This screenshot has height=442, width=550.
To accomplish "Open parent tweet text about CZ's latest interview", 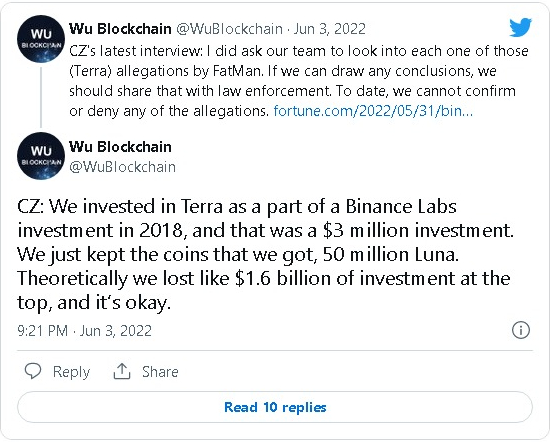I will pyautogui.click(x=299, y=81).
